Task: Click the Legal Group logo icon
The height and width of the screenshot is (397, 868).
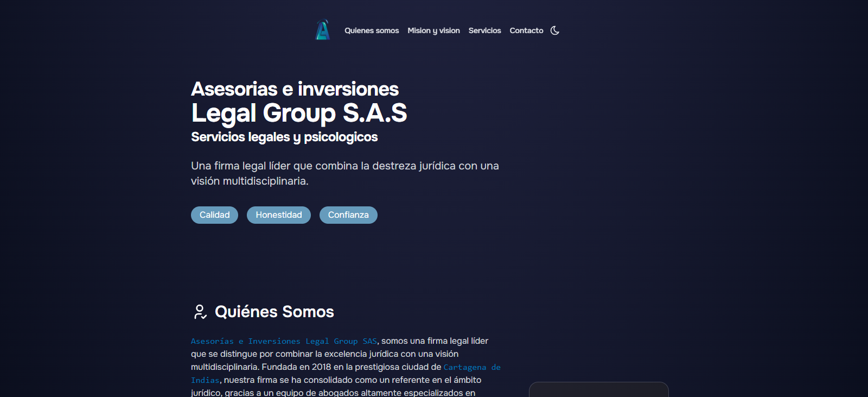Action: [x=323, y=30]
